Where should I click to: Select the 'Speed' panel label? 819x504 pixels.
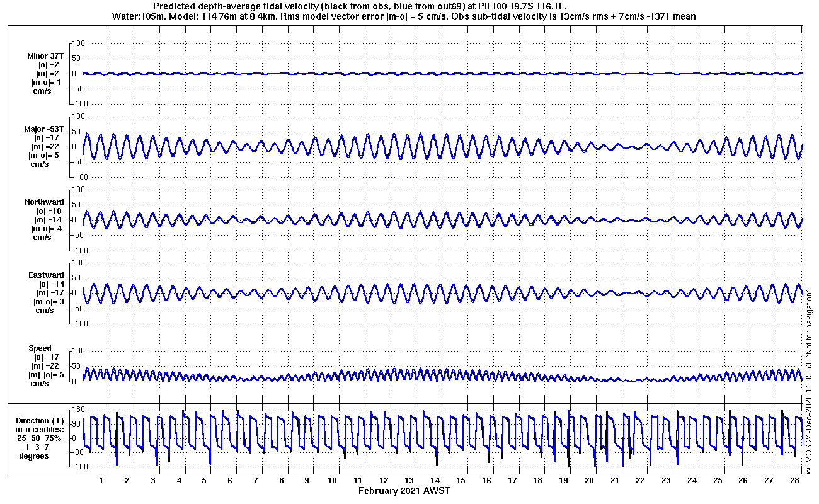[x=40, y=348]
